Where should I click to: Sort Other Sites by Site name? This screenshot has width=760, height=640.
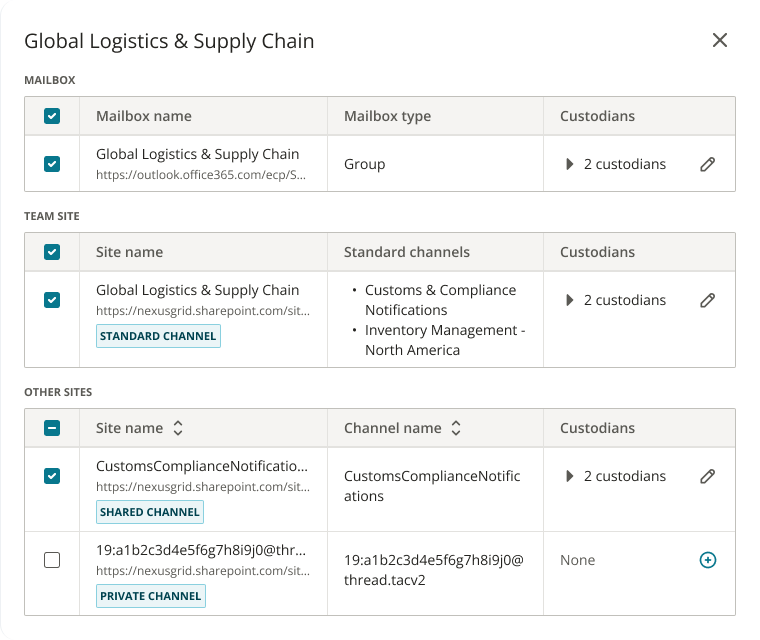[x=178, y=428]
